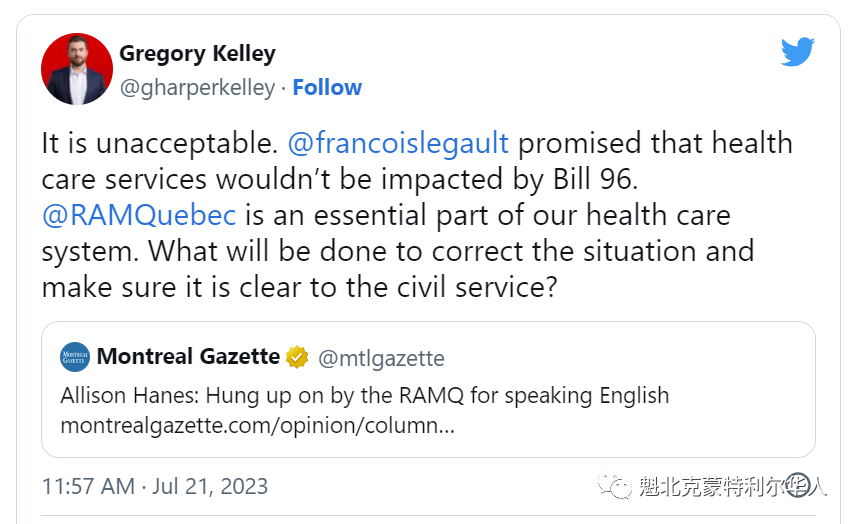
Task: Click the tweet text "It is unacceptable."
Action: pyautogui.click(x=160, y=144)
